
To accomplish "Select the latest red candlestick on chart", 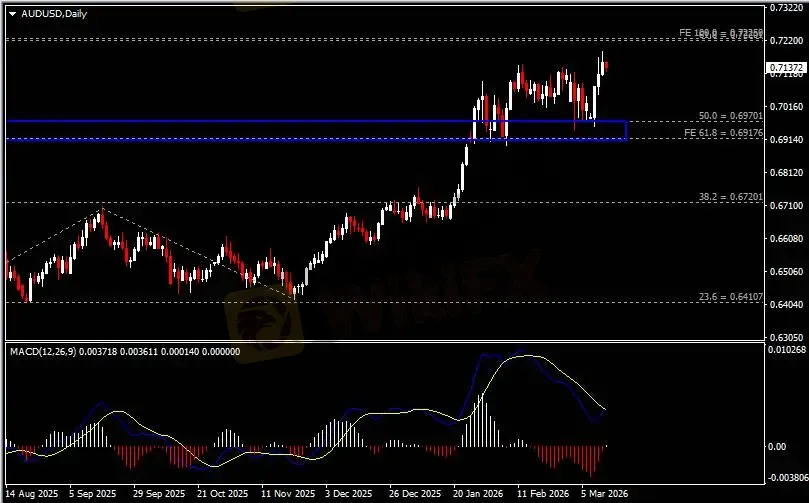I will (x=606, y=67).
